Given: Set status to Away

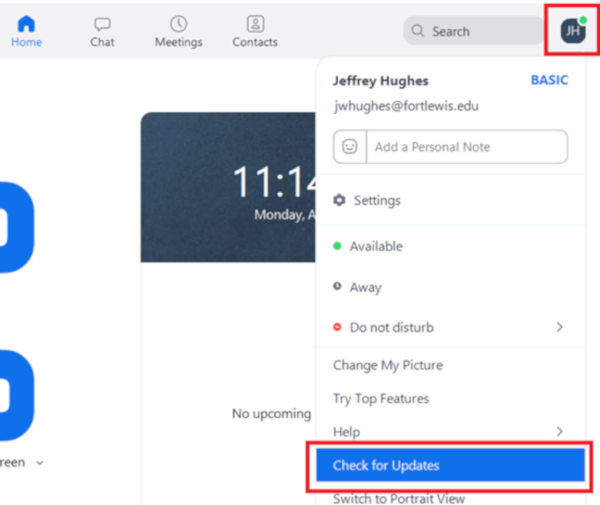Looking at the screenshot, I should 365,287.
